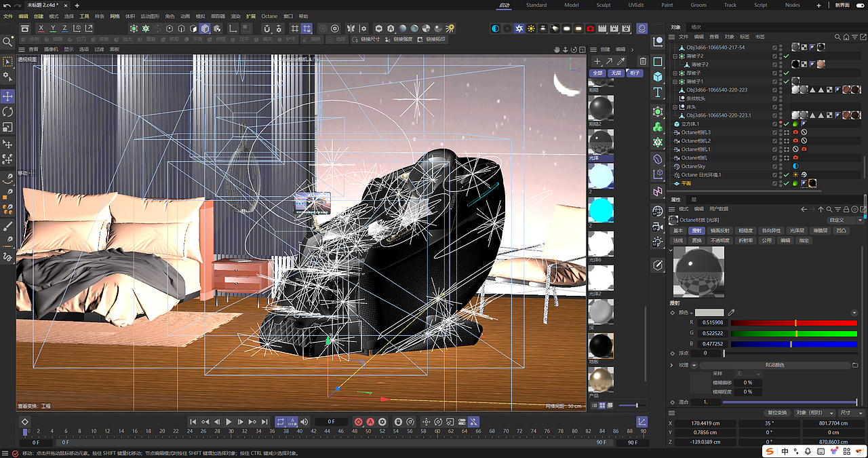Select the Scale tool below Rotate

[7, 127]
